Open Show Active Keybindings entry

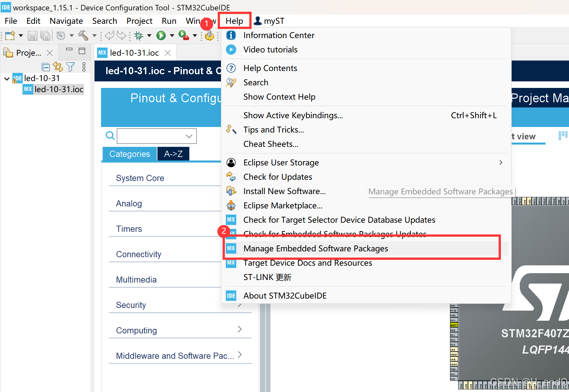[366, 115]
